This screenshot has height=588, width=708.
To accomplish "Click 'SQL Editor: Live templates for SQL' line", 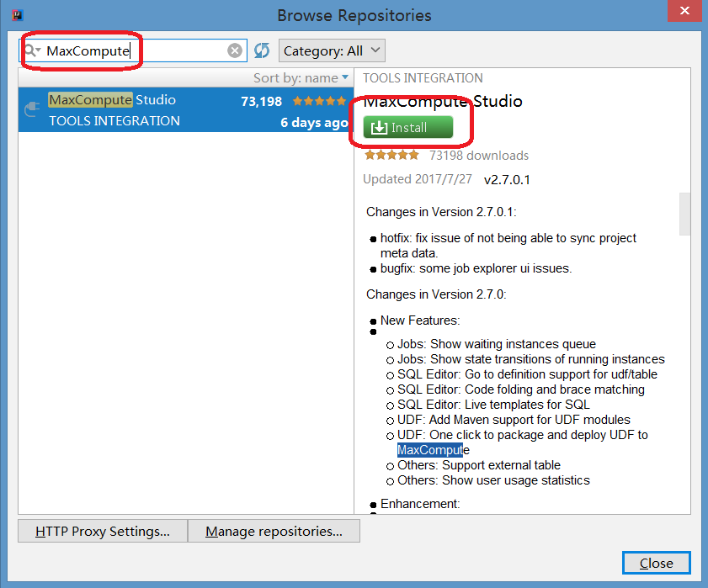I will 493,405.
